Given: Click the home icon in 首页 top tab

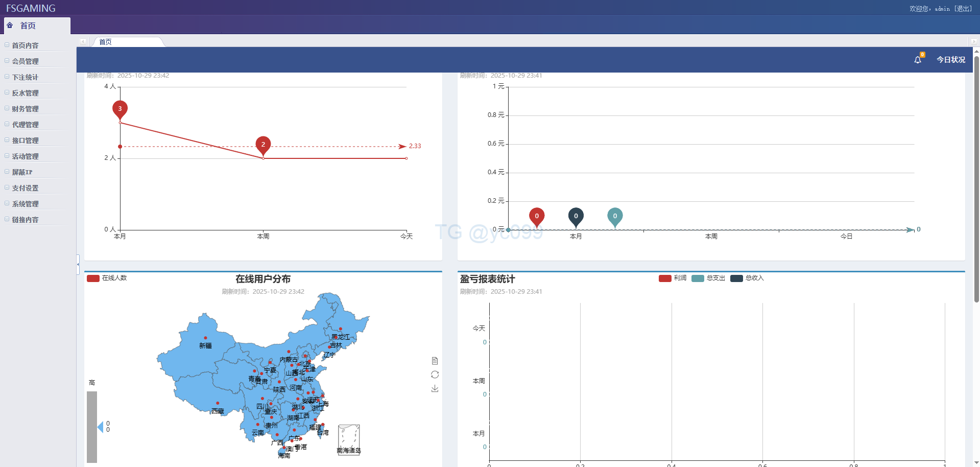Looking at the screenshot, I should (10, 25).
